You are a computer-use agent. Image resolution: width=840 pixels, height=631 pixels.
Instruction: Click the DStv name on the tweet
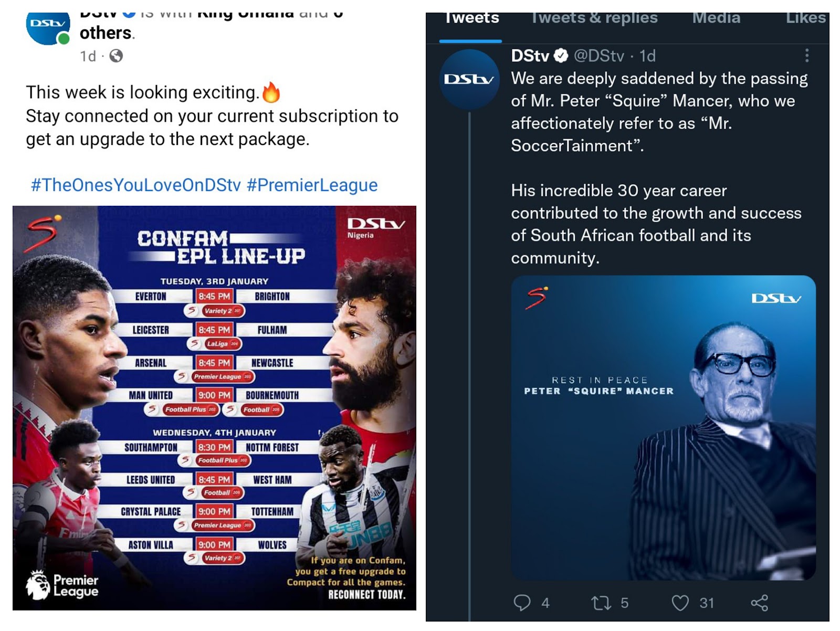[x=530, y=56]
